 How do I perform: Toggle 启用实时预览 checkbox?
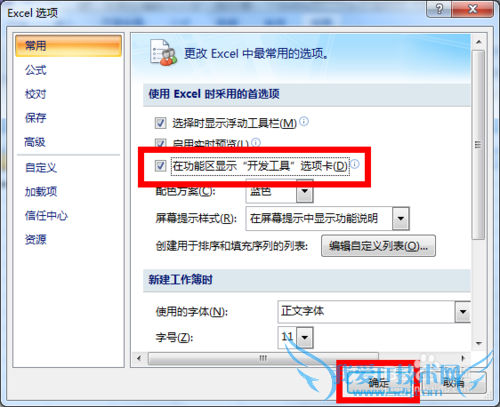[160, 143]
